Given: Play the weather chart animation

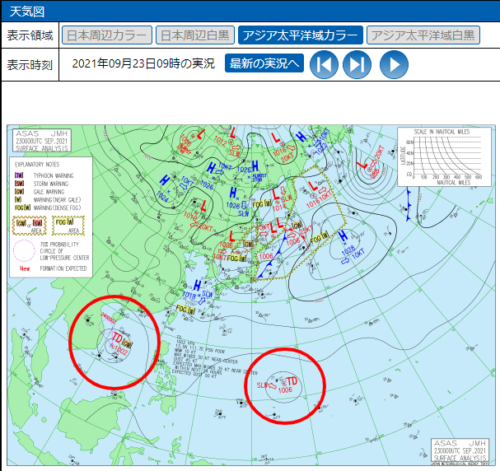Looking at the screenshot, I should click(x=394, y=64).
